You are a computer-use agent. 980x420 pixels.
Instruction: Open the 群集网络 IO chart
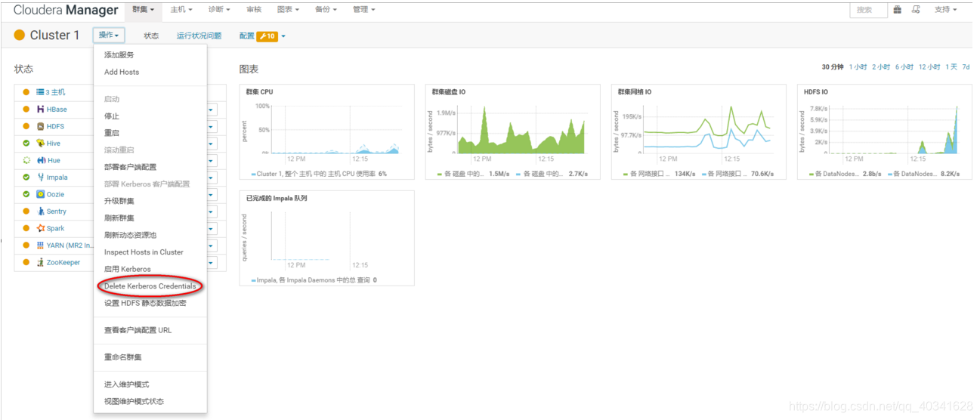tap(698, 132)
